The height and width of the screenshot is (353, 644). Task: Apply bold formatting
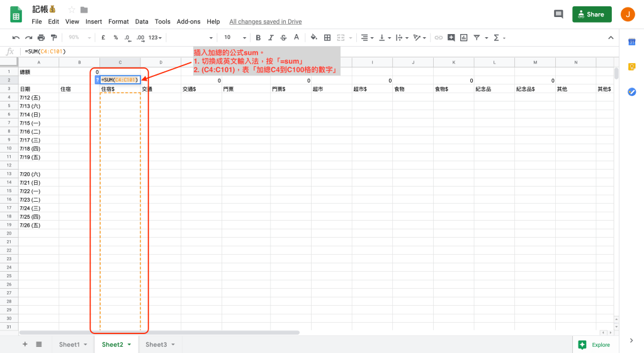(258, 38)
